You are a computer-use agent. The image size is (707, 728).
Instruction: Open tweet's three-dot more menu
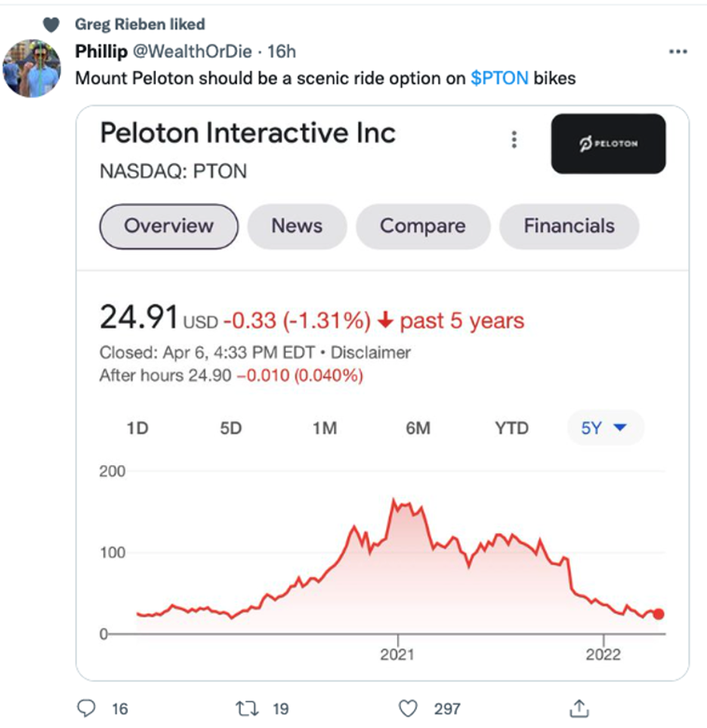coord(678,52)
